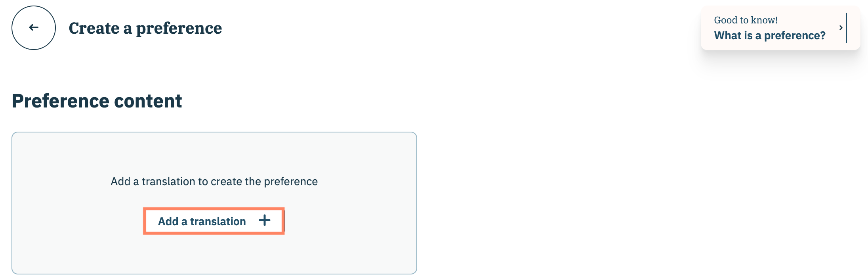Click the back arrow icon
Viewport: 868px width, 280px height.
[x=34, y=28]
